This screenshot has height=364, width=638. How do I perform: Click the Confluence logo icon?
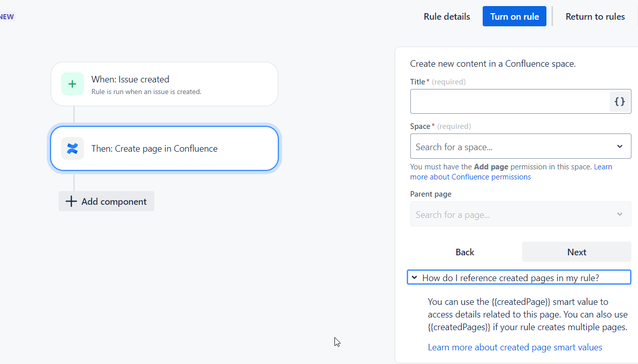click(72, 149)
